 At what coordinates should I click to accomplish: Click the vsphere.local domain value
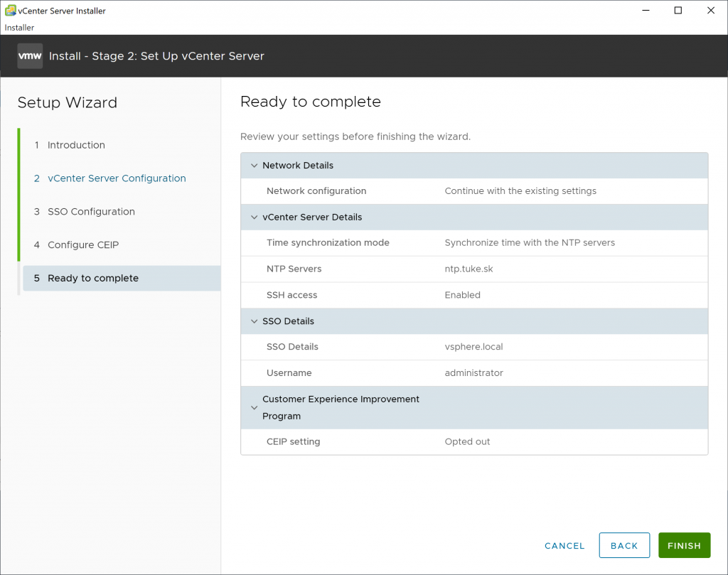(473, 347)
